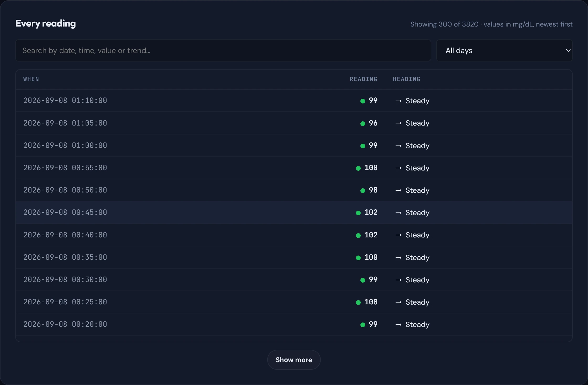Click reading 100 in the 00:55:00 row

371,168
